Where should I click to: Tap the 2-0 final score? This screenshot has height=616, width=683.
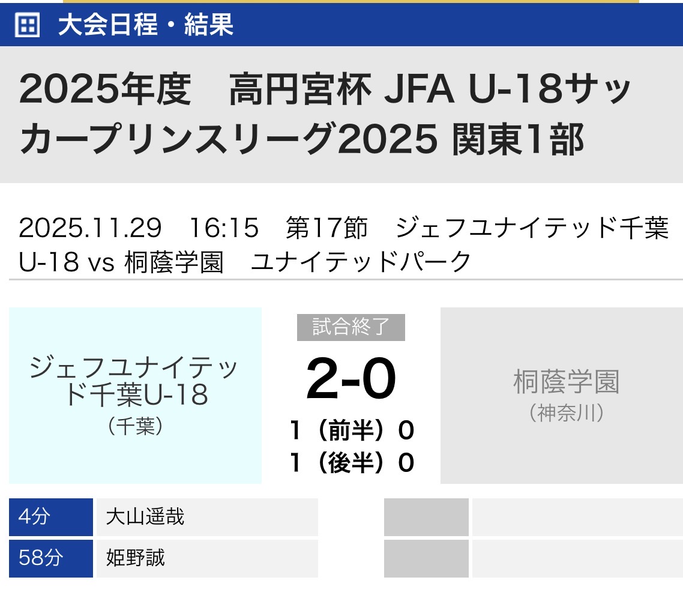(x=351, y=380)
